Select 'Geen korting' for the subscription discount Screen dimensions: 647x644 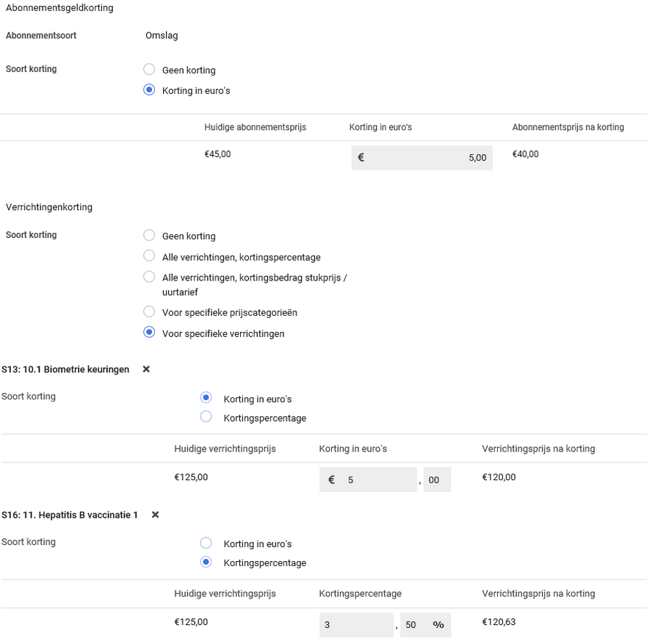(x=149, y=70)
